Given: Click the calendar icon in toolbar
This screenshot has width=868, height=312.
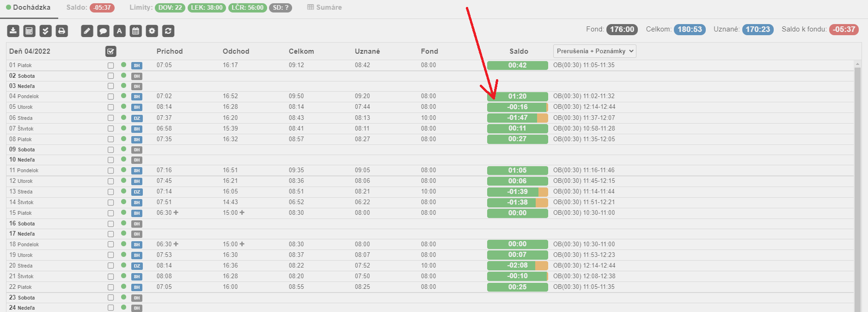Looking at the screenshot, I should pos(135,31).
